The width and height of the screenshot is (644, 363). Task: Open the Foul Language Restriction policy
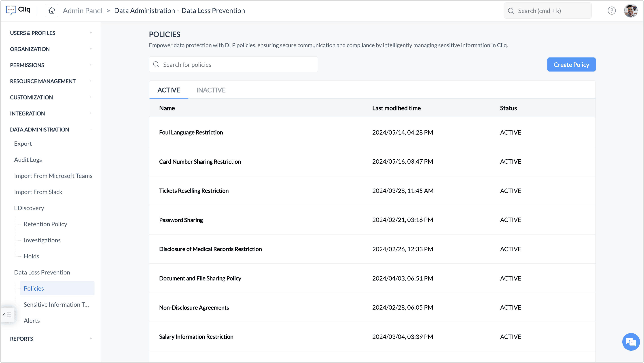pyautogui.click(x=191, y=132)
